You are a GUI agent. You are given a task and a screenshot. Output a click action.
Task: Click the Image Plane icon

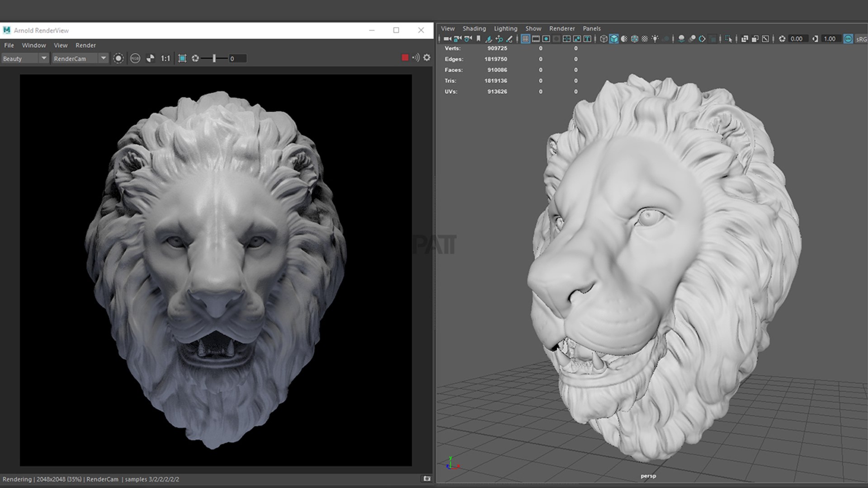489,39
